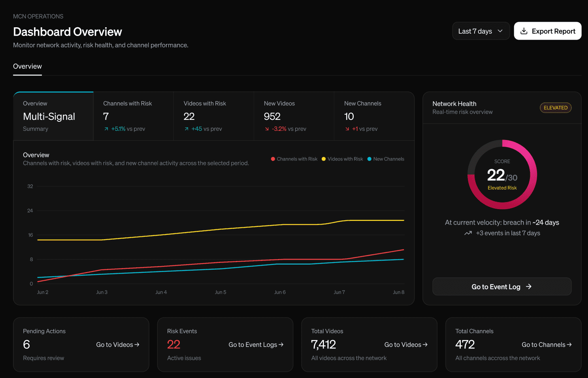Go to Videos from Pending Actions card
This screenshot has height=378, width=588.
click(x=118, y=345)
